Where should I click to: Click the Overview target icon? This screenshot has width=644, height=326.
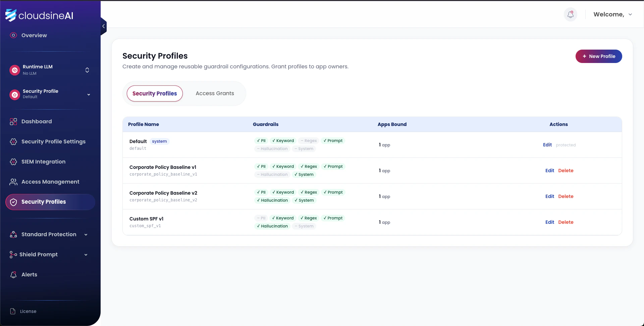tap(13, 35)
